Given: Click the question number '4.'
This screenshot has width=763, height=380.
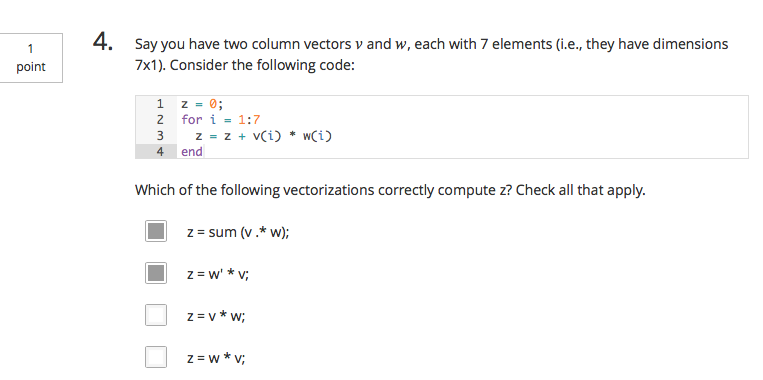Looking at the screenshot, I should tap(103, 42).
